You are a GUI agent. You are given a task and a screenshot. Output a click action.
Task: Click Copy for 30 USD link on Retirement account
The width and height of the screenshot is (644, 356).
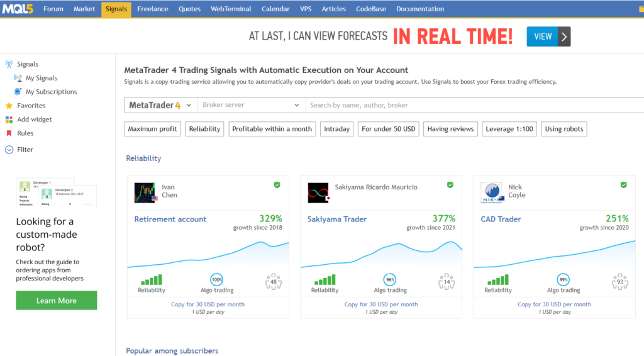pos(208,304)
